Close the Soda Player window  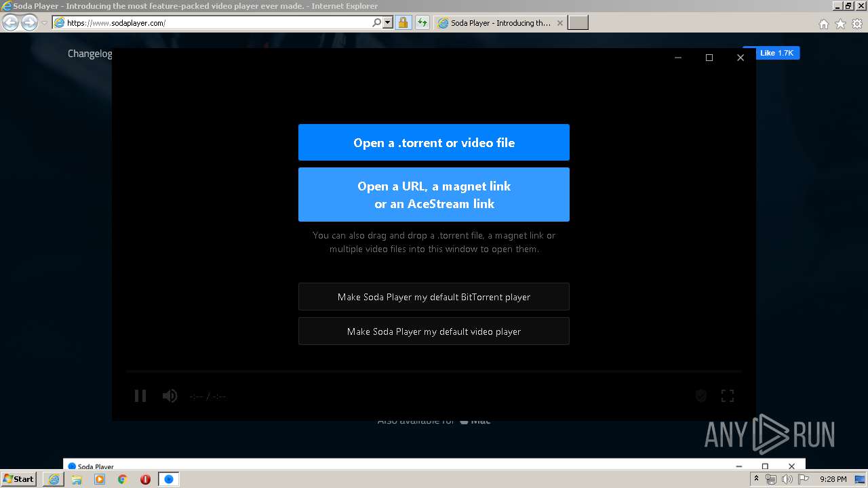pyautogui.click(x=741, y=58)
